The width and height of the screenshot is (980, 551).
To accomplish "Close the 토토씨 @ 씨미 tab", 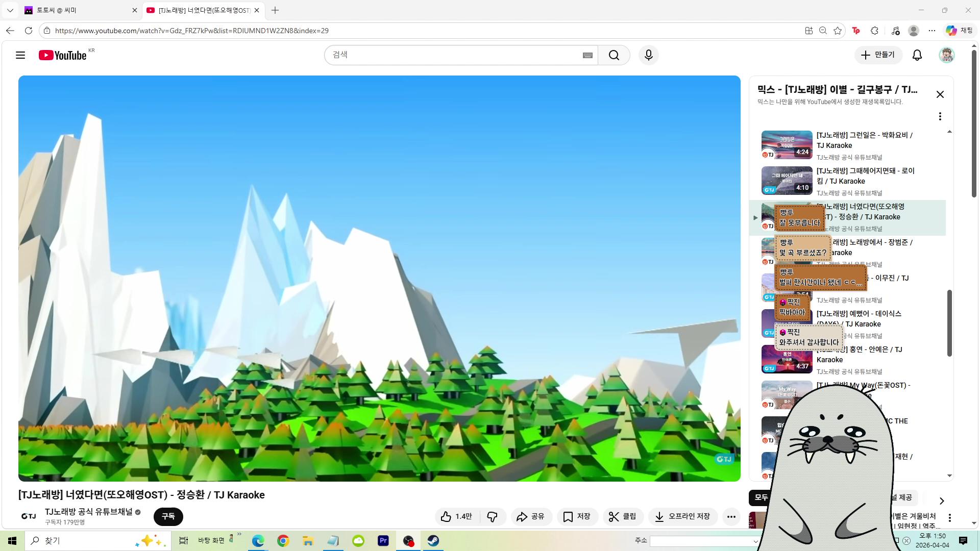I will [x=135, y=10].
